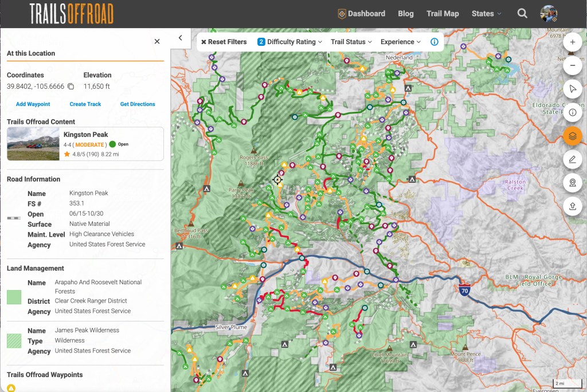Open the Difficulty Rating filter dropdown
Viewport: 587px width, 392px height.
(x=289, y=42)
